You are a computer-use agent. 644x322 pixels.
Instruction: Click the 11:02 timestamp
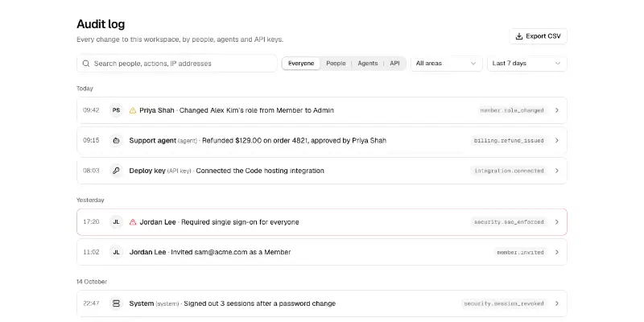[x=91, y=252]
